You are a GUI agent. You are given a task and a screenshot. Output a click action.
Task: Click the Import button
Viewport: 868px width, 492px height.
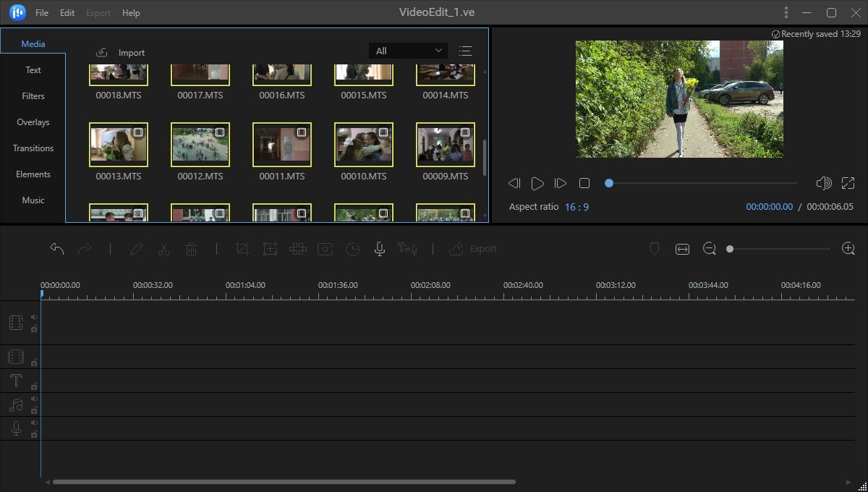tap(120, 52)
